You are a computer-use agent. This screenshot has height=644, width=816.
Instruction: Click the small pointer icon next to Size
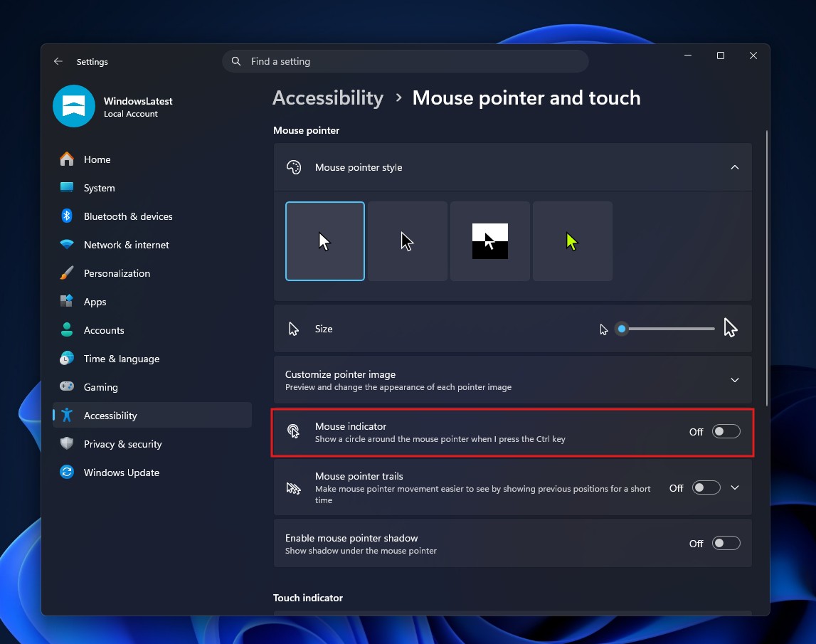294,329
